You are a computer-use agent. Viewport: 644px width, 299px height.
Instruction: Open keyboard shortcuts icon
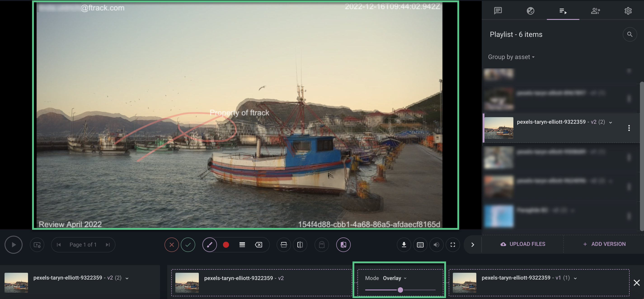(x=420, y=245)
